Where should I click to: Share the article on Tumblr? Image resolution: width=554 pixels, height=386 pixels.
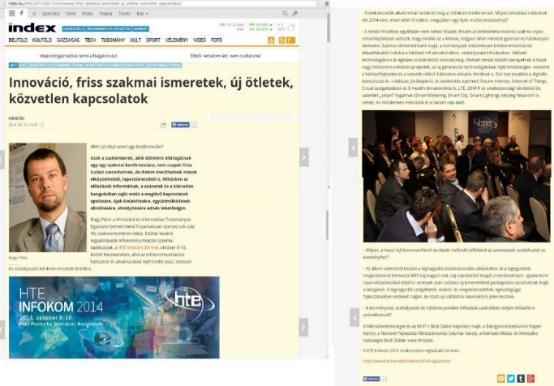(x=521, y=379)
